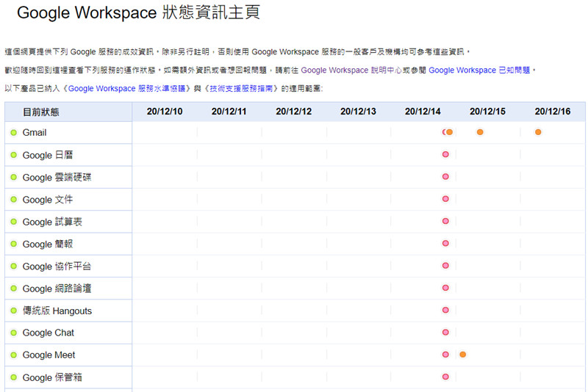Click the Google 保管箱 service name
This screenshot has height=392, width=588.
52,377
